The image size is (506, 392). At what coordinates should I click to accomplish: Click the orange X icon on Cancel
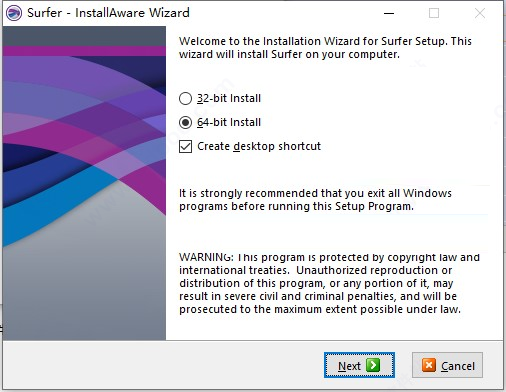pos(429,365)
